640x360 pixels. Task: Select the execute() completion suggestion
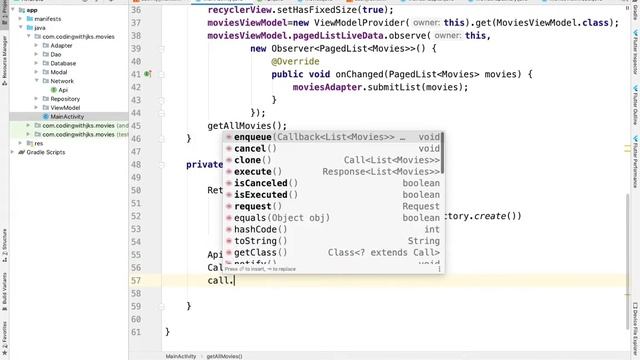[x=332, y=172]
